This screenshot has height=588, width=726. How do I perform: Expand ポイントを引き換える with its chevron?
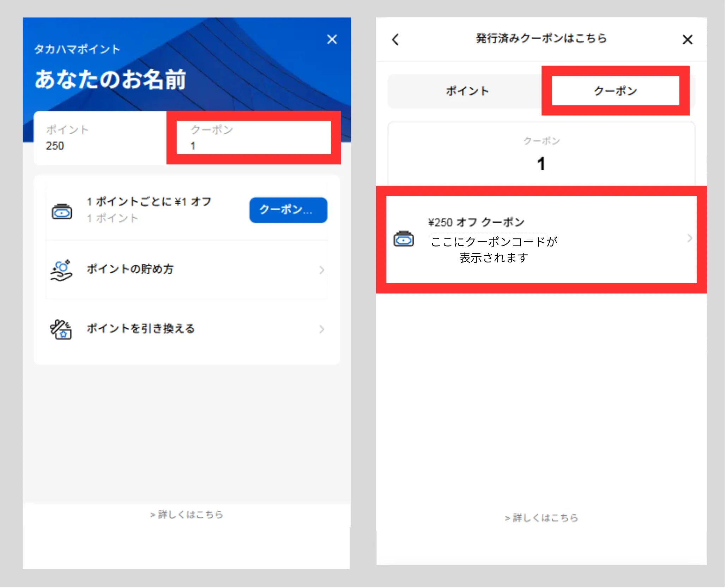click(321, 329)
